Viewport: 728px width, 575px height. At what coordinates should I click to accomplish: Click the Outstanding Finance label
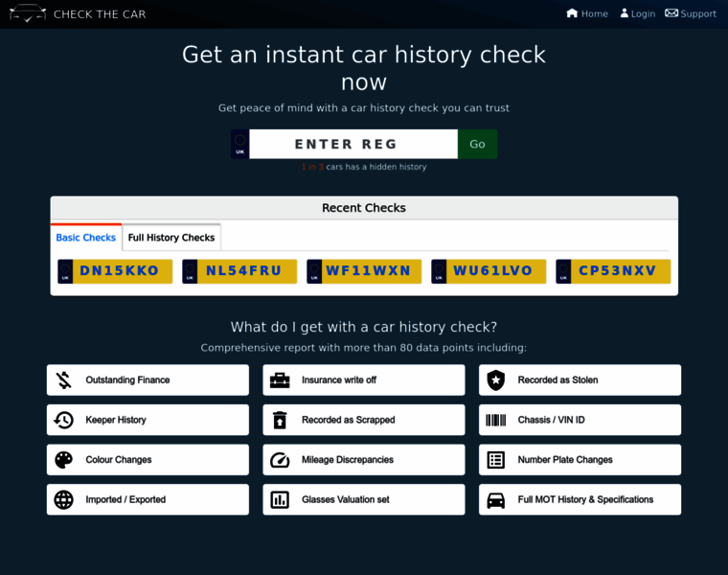(127, 379)
